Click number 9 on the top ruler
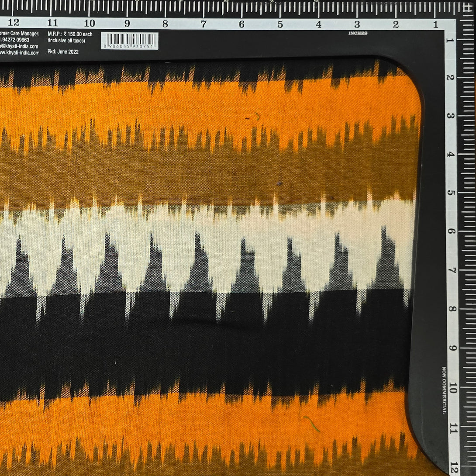Viewport: 476px width, 476px height. point(127,24)
